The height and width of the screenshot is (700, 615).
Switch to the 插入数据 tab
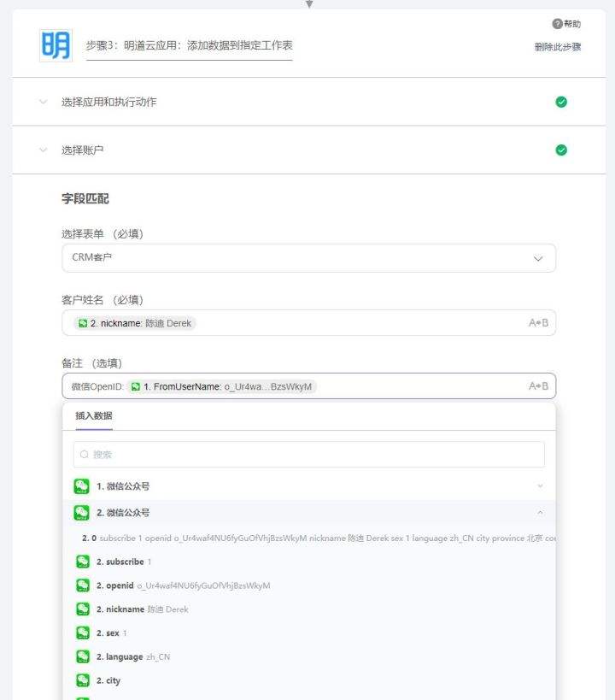[94, 416]
